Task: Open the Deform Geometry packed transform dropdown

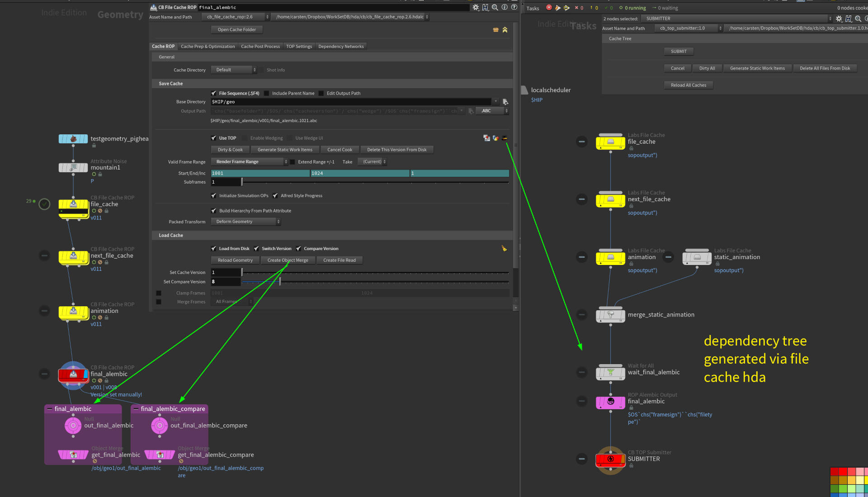Action: click(245, 222)
